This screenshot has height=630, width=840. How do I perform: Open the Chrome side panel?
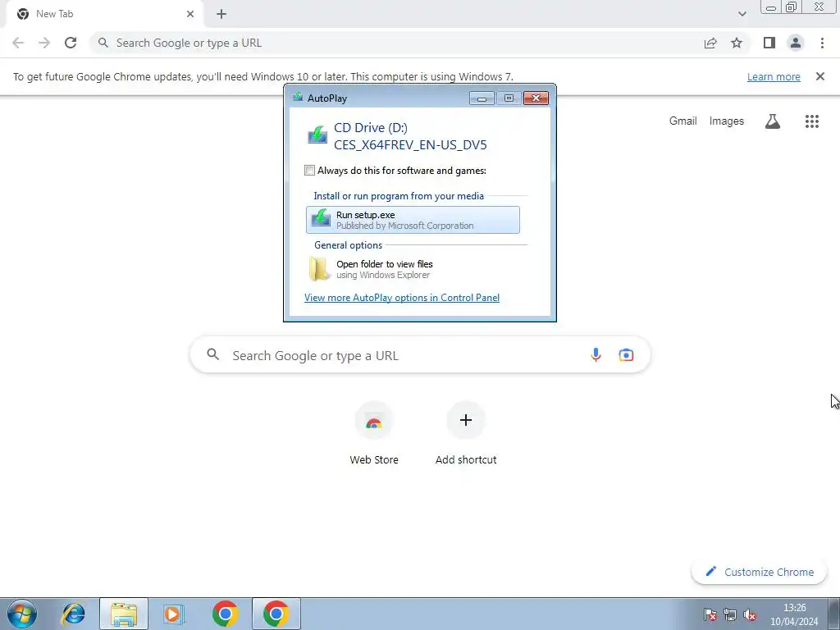pos(769,43)
